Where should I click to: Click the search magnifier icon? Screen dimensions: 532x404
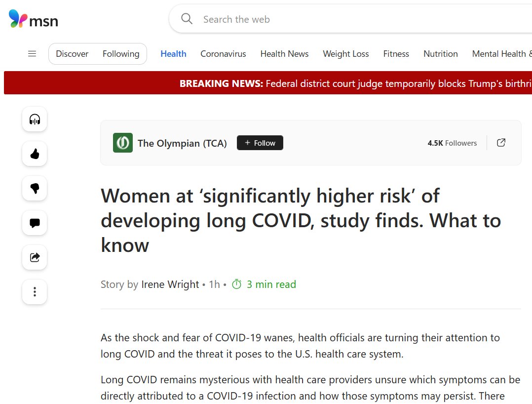point(187,19)
